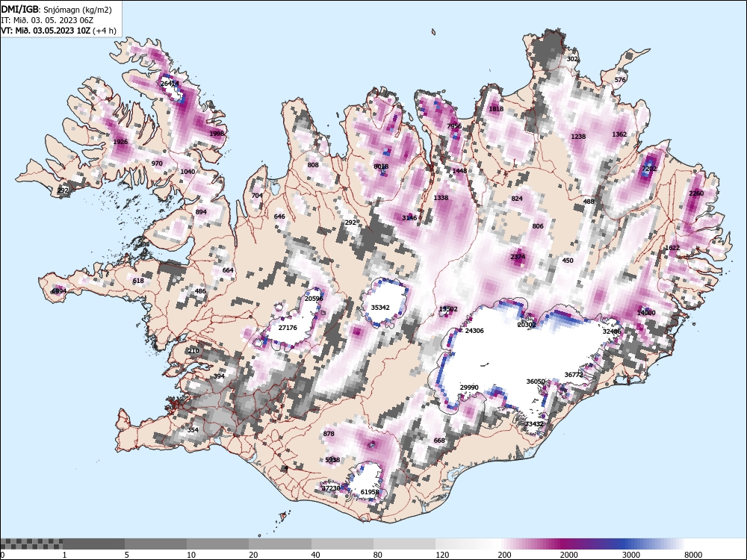Click the snow value 664
Screen dimensions: 747x560
228,270
